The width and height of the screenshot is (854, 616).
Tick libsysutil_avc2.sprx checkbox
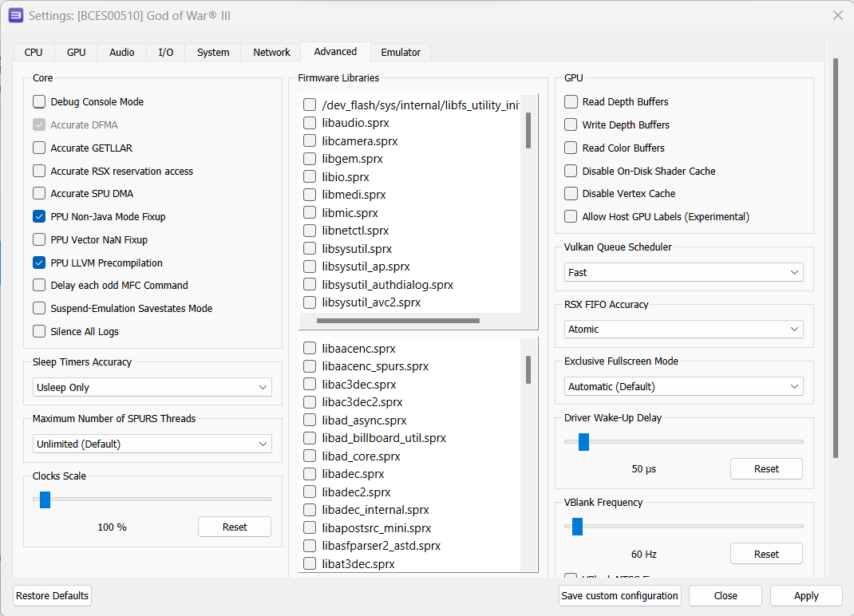[310, 302]
